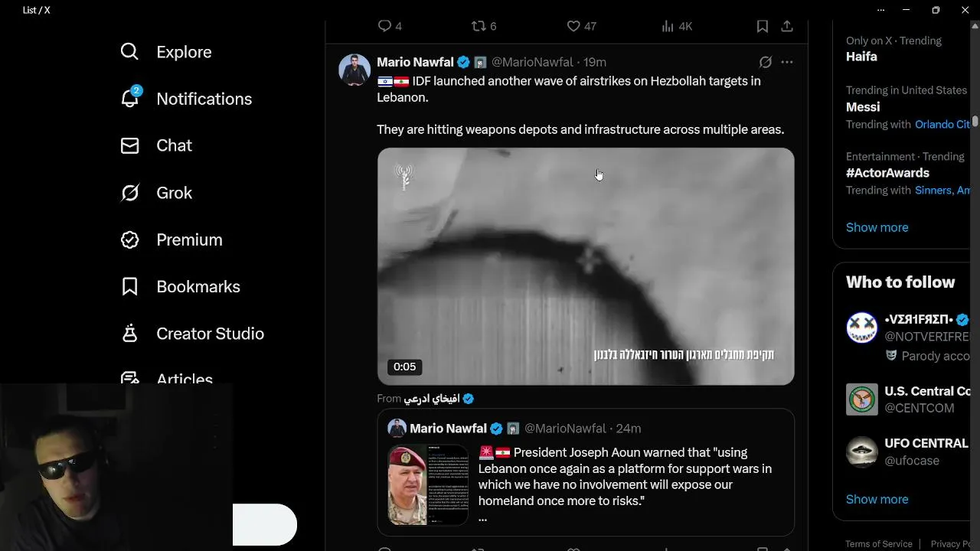Click the Creator Studio icon

[x=129, y=333]
